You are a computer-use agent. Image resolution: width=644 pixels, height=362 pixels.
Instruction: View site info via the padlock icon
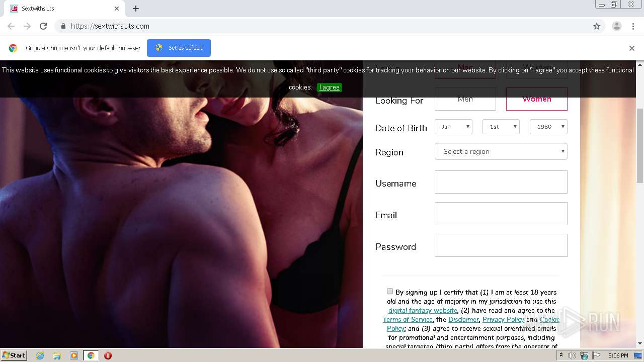click(63, 26)
